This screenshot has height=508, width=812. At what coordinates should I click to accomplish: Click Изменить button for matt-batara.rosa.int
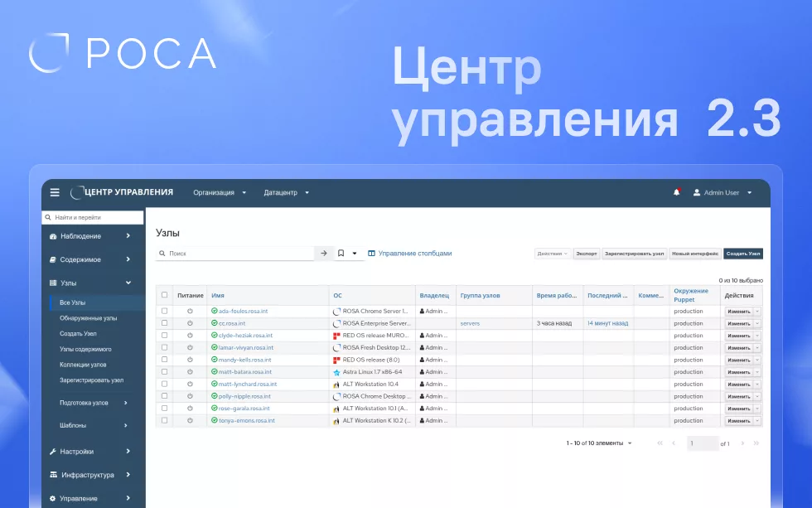pyautogui.click(x=738, y=372)
